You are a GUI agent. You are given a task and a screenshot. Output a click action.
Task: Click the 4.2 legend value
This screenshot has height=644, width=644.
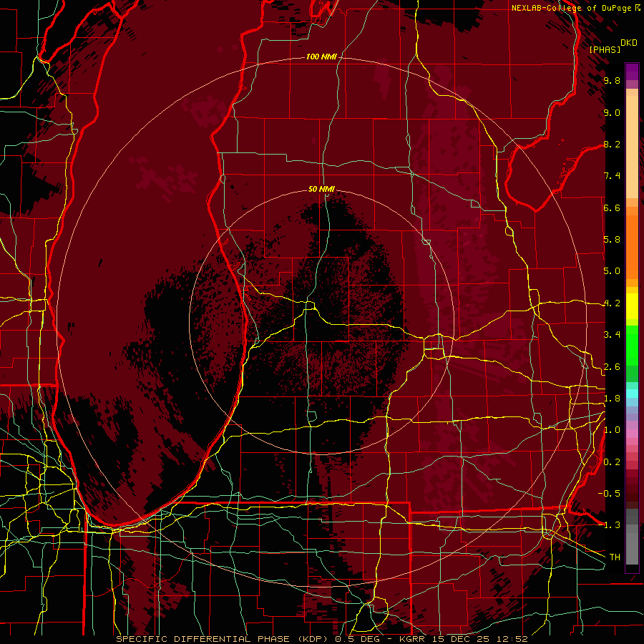612,303
